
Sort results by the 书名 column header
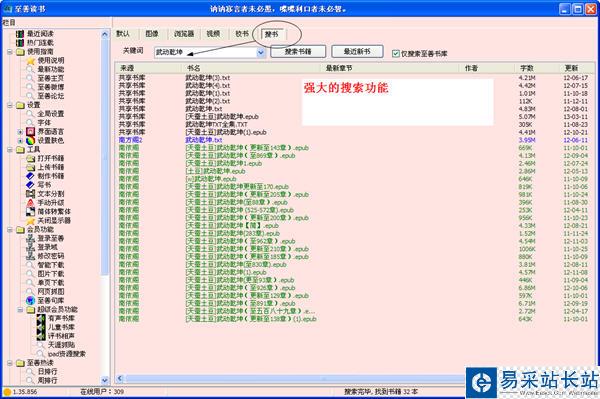[x=252, y=68]
